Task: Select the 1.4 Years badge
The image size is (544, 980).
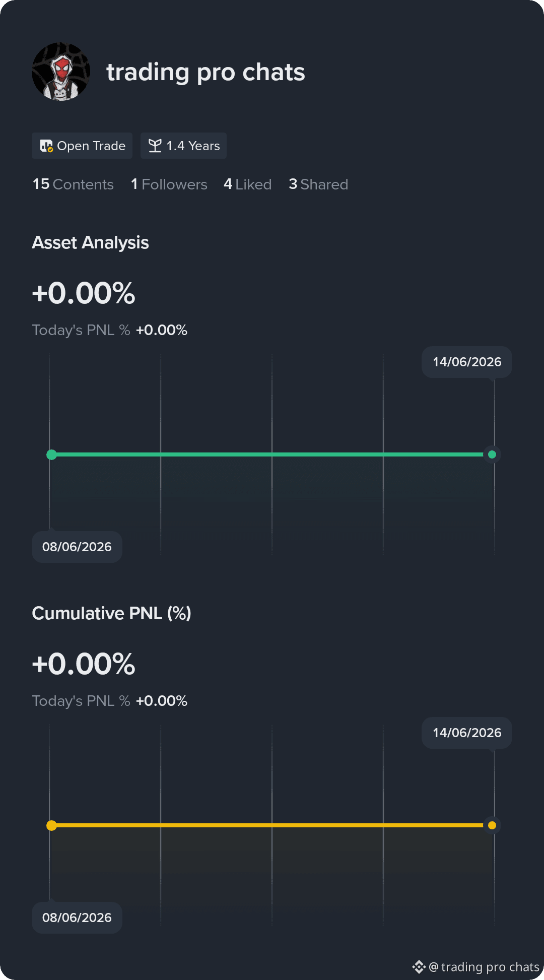Action: pyautogui.click(x=183, y=146)
